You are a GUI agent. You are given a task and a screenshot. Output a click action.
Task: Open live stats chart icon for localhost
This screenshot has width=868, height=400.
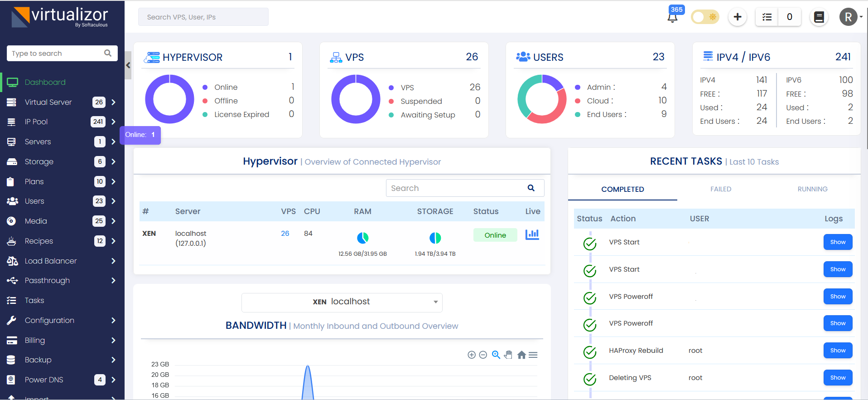coord(532,234)
